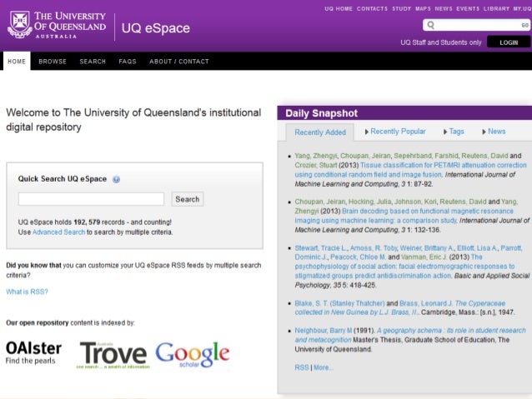The height and width of the screenshot is (399, 532).
Task: Click author Crozier, Stuart
Action: (316, 165)
